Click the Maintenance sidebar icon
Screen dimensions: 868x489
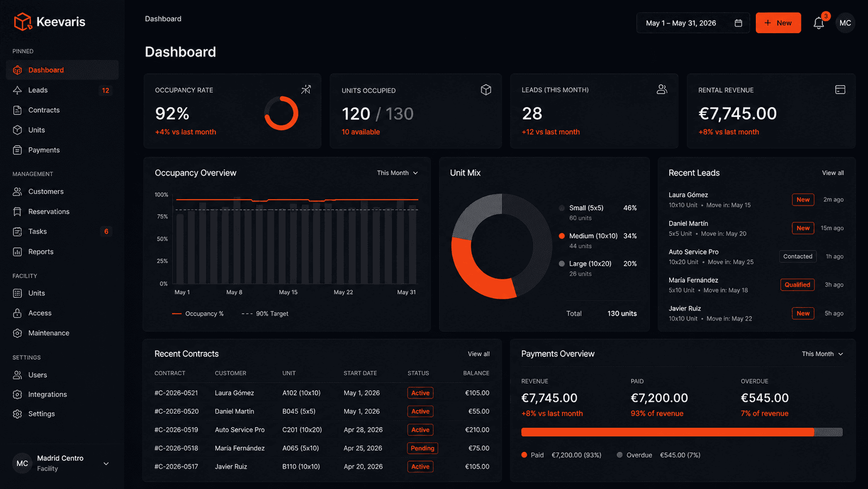pos(18,333)
